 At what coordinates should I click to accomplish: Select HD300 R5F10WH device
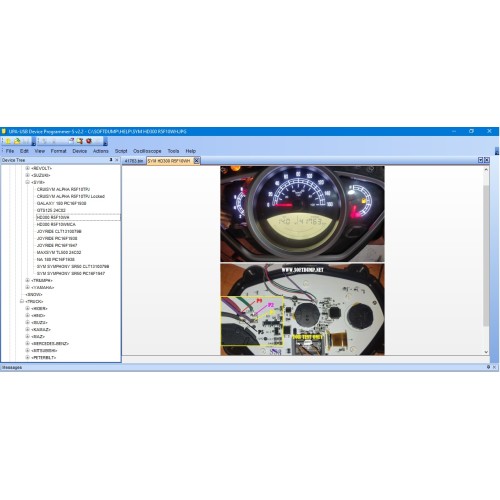coord(53,217)
